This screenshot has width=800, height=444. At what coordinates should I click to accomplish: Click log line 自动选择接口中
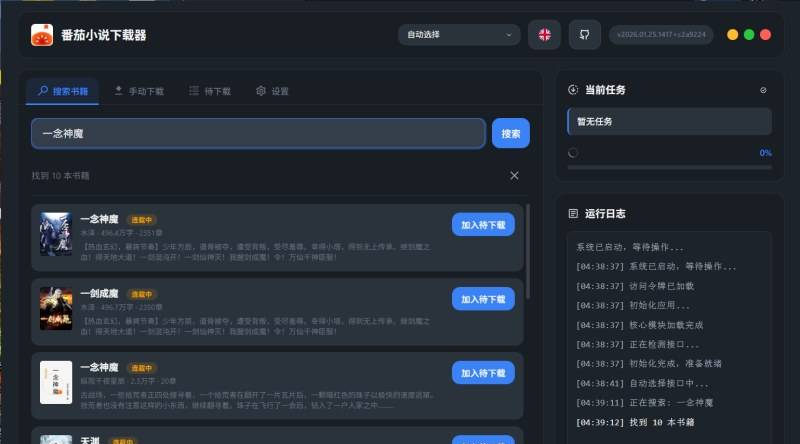642,383
